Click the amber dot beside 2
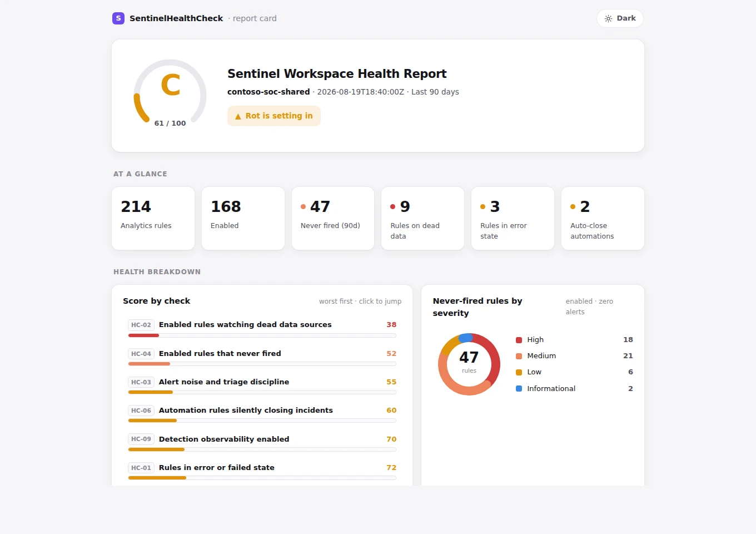Image resolution: width=756 pixels, height=534 pixels. click(x=573, y=207)
